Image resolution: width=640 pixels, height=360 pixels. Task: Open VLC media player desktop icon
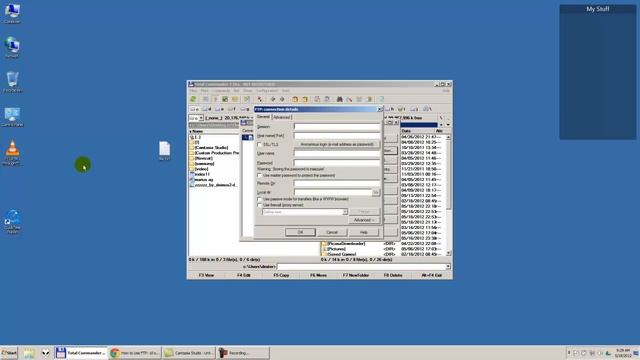tap(12, 153)
